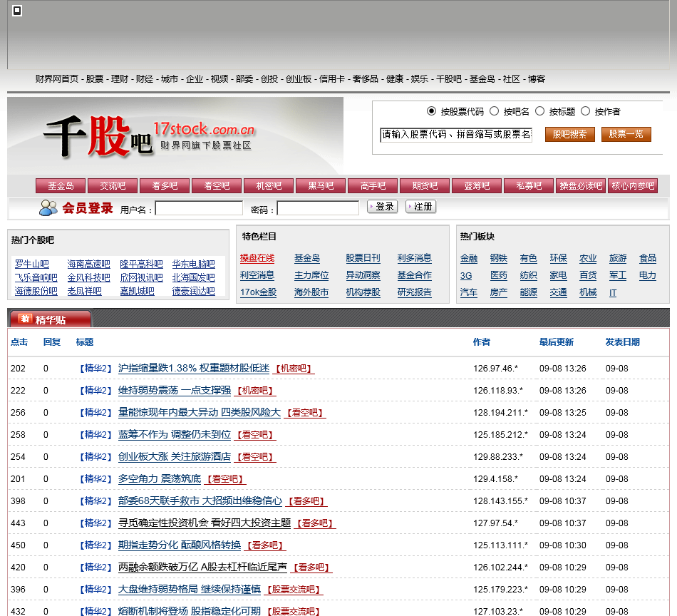Open the 研究报告 link
This screenshot has height=616, width=677.
tap(415, 292)
